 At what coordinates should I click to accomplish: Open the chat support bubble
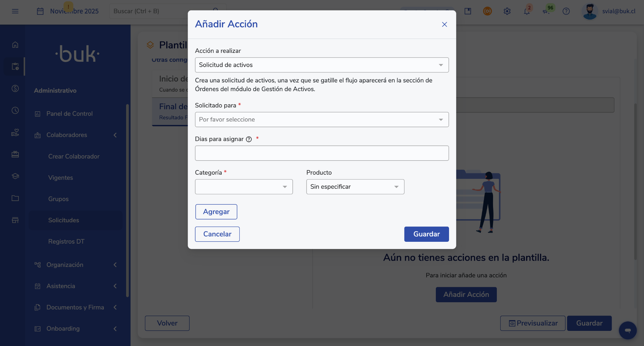pos(628,330)
